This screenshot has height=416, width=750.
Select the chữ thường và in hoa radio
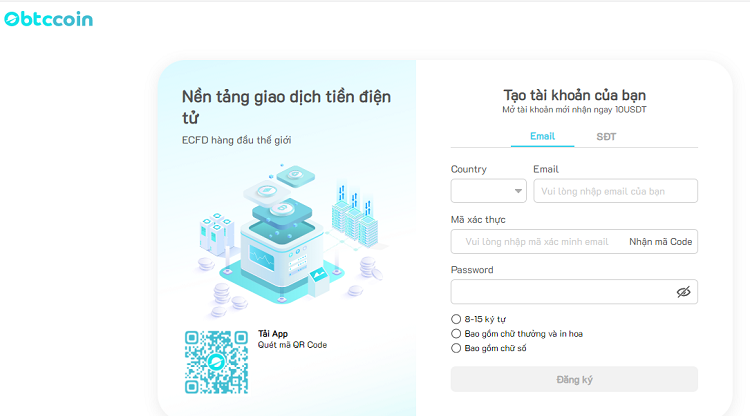point(457,334)
